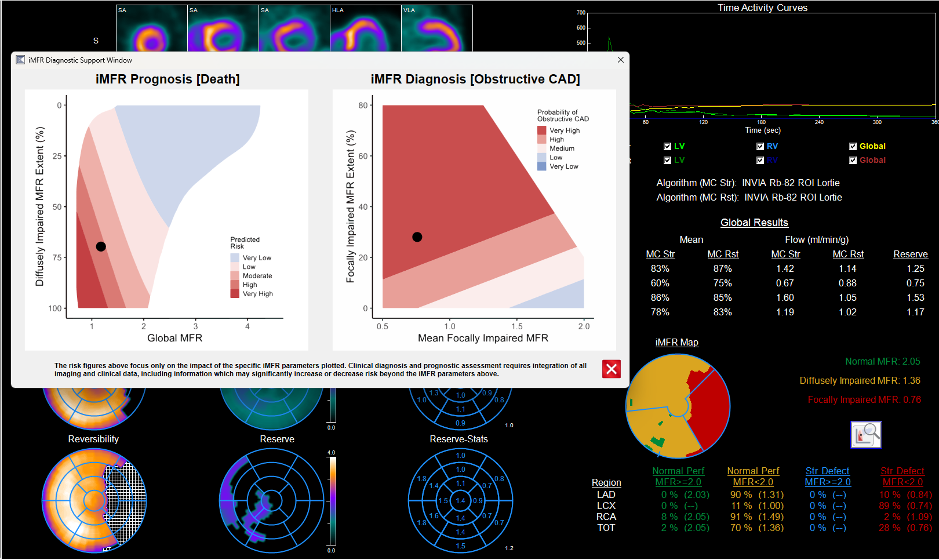
Task: Toggle the blue RV checkbox
Action: coord(760,146)
